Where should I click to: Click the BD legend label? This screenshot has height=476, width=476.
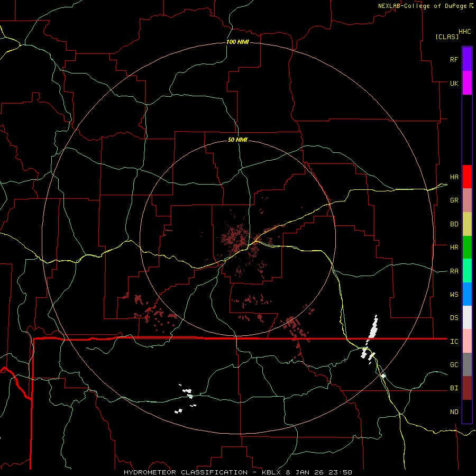454,224
